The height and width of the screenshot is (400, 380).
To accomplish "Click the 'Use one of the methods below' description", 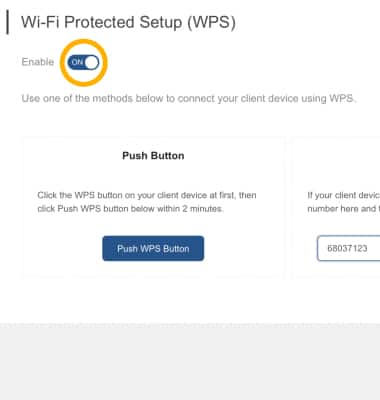I will [189, 99].
